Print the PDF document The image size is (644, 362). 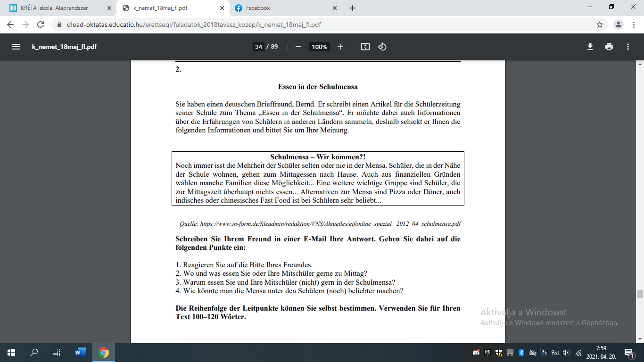click(609, 47)
